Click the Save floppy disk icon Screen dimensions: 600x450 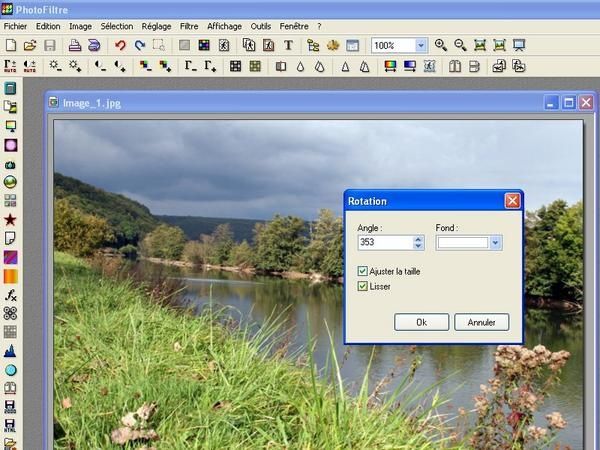[x=50, y=45]
